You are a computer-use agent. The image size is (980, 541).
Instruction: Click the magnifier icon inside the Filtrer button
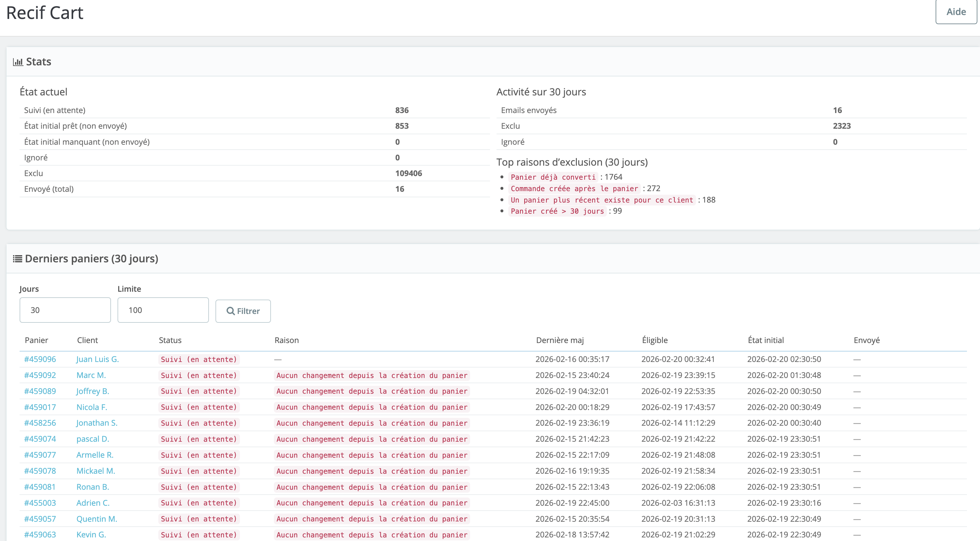[230, 311]
